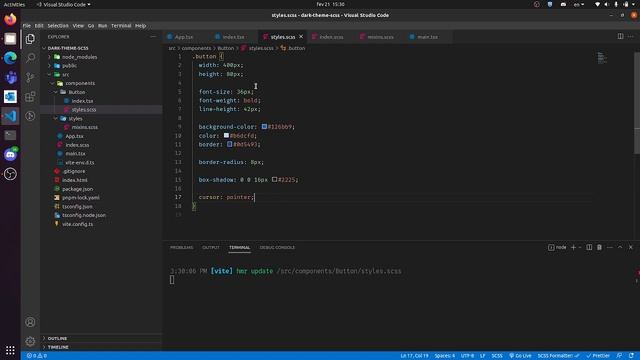Click Ln 17, Col 19 cursor position
Viewport: 640px width, 360px height.
point(414,356)
